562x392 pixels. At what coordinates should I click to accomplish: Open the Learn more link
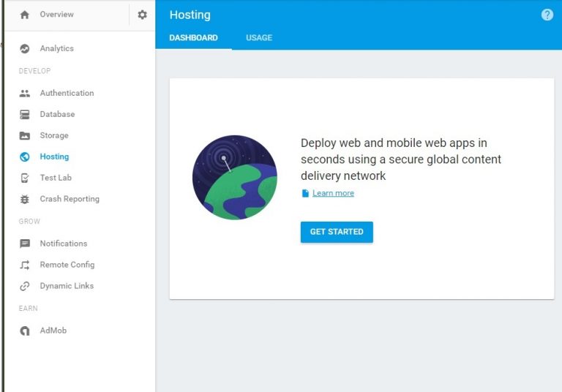[333, 193]
